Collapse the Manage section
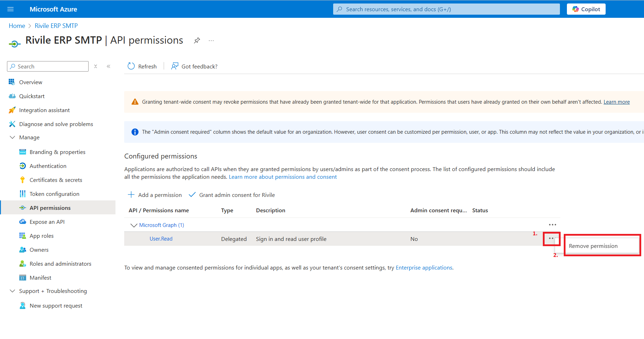The width and height of the screenshot is (644, 339). pyautogui.click(x=13, y=138)
